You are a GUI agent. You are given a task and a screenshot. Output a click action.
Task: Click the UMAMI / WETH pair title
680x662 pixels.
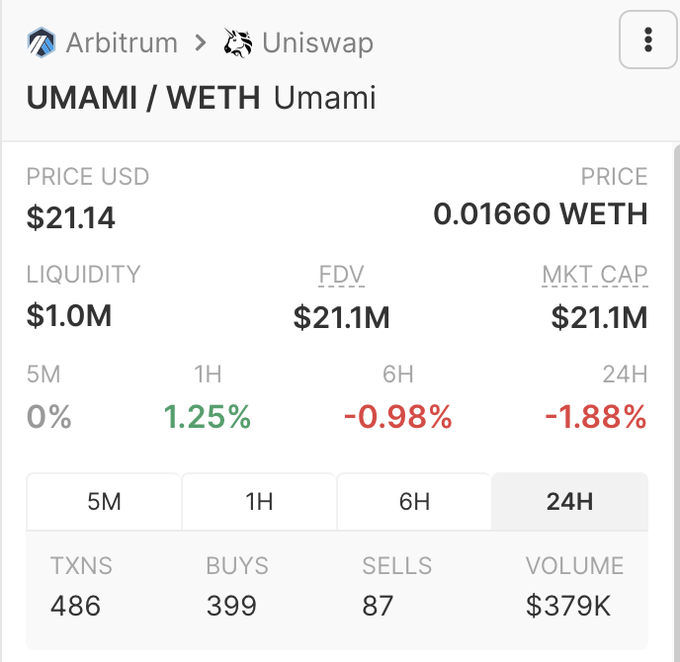[x=143, y=98]
